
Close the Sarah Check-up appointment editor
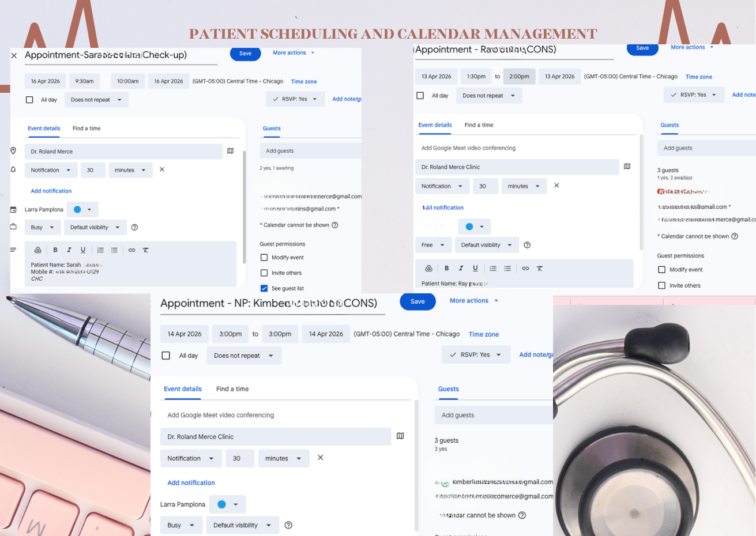coord(14,56)
